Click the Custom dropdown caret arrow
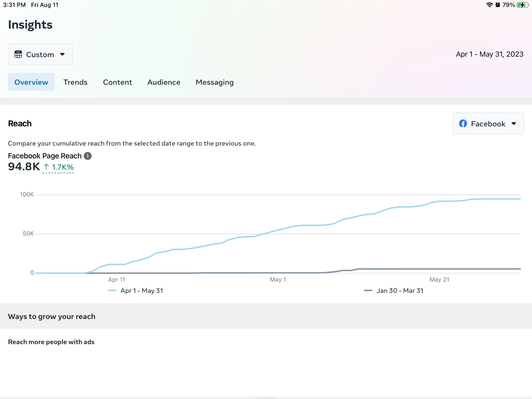 point(62,54)
